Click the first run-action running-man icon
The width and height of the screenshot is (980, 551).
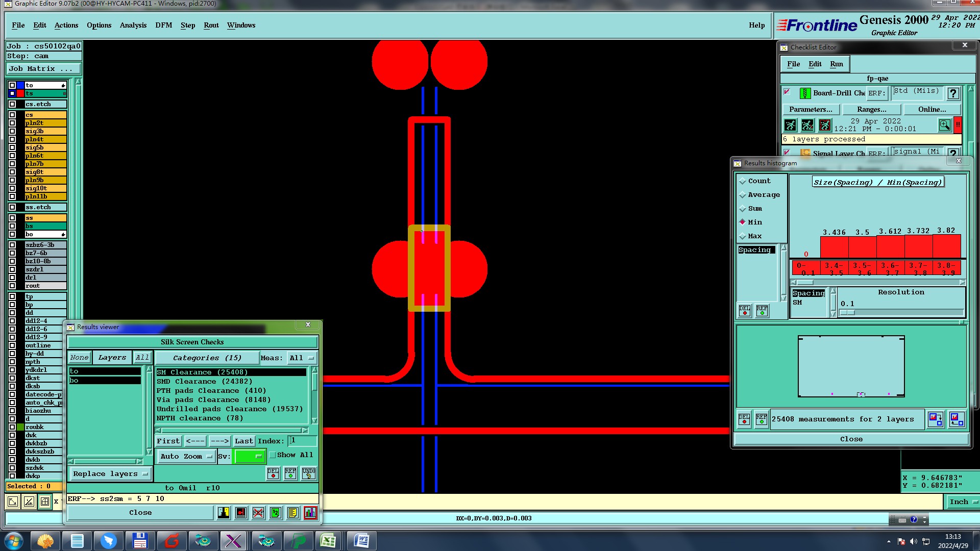pyautogui.click(x=790, y=125)
